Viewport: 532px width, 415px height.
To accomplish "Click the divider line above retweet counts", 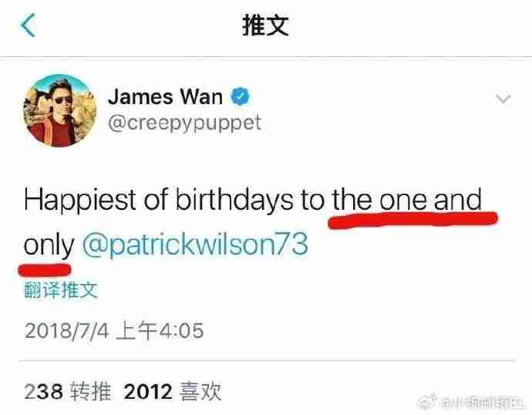I will 267,360.
